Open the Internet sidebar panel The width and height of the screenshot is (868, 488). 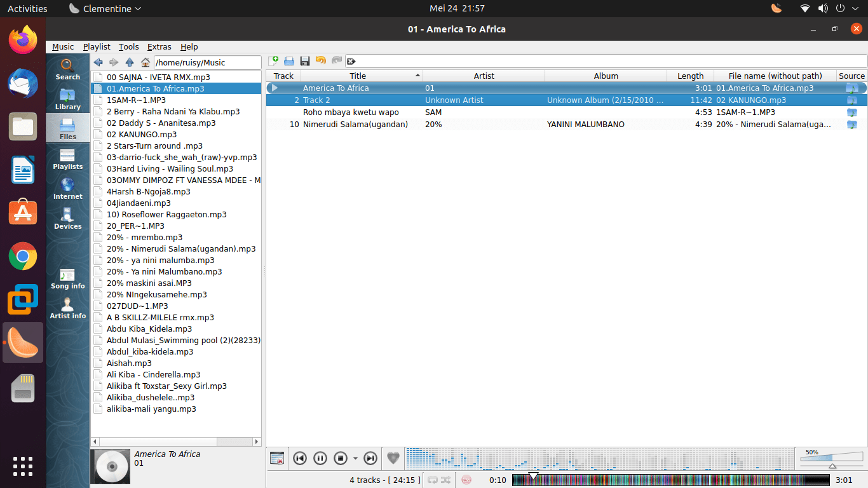click(x=67, y=188)
